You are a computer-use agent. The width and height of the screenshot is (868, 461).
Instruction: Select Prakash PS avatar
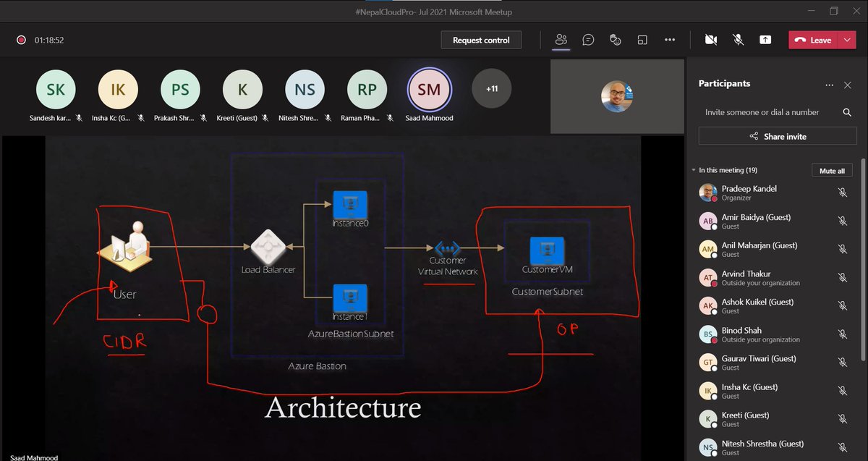point(180,89)
